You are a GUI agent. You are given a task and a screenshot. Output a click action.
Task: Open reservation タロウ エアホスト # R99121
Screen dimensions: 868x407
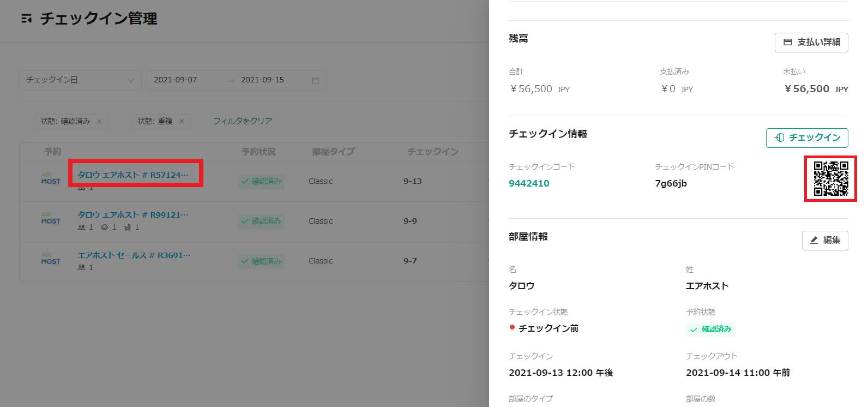coord(133,215)
